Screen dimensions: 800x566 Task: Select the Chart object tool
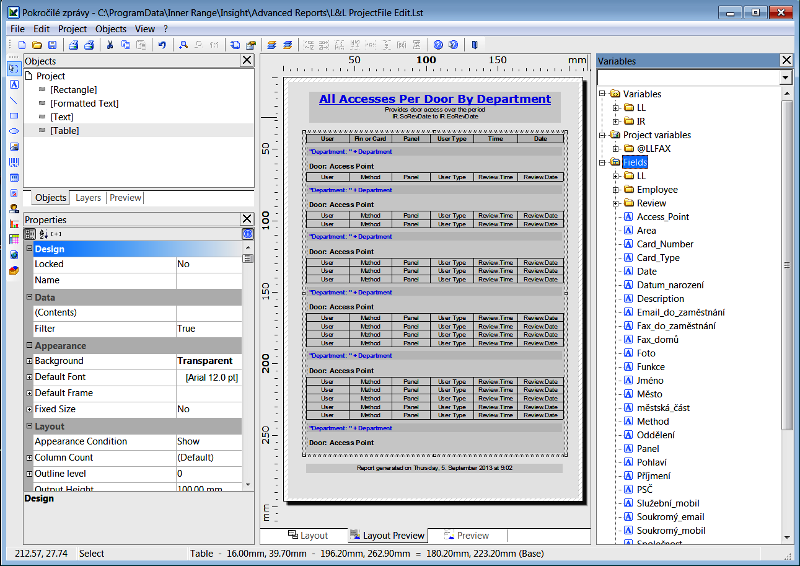[x=14, y=223]
